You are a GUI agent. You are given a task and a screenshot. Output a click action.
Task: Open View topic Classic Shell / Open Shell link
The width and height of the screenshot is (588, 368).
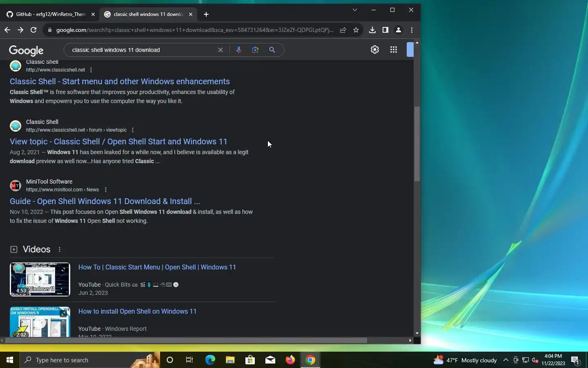pyautogui.click(x=118, y=141)
